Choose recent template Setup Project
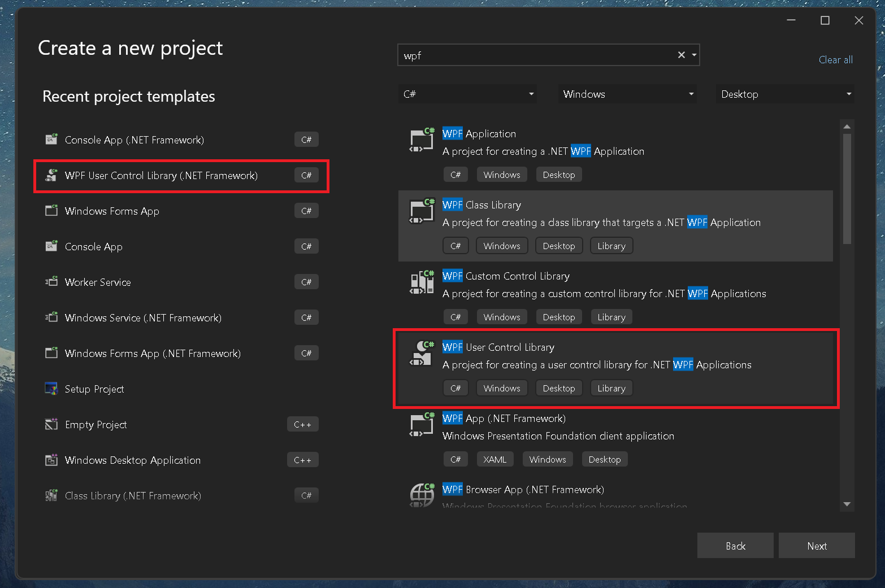 pyautogui.click(x=181, y=389)
